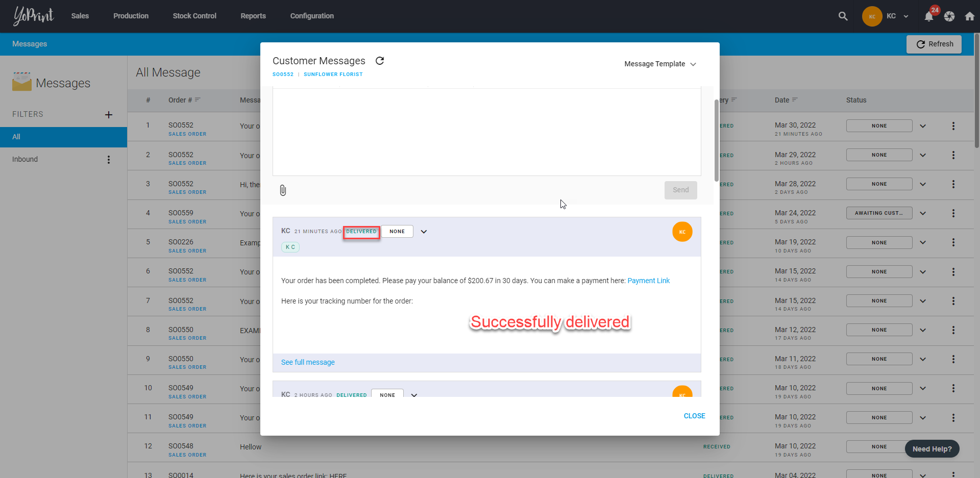This screenshot has height=478, width=980.
Task: Open Inbound filter options menu
Action: coord(109,160)
